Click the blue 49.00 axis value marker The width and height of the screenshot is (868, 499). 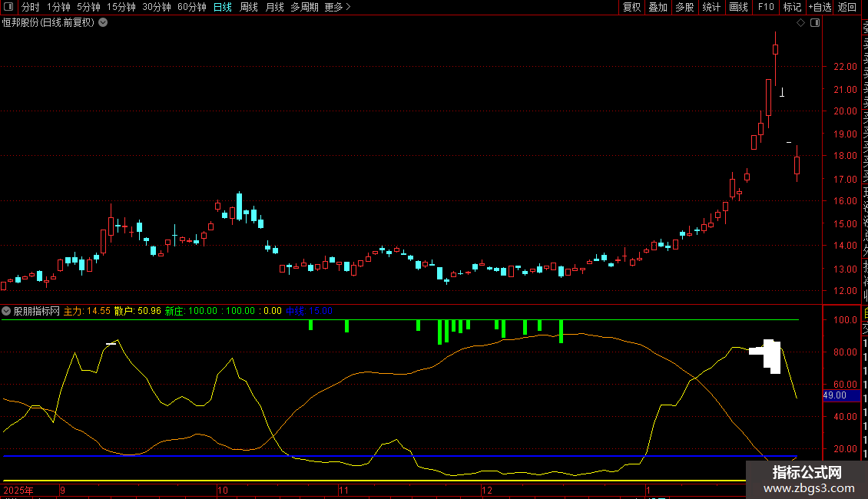tap(834, 395)
